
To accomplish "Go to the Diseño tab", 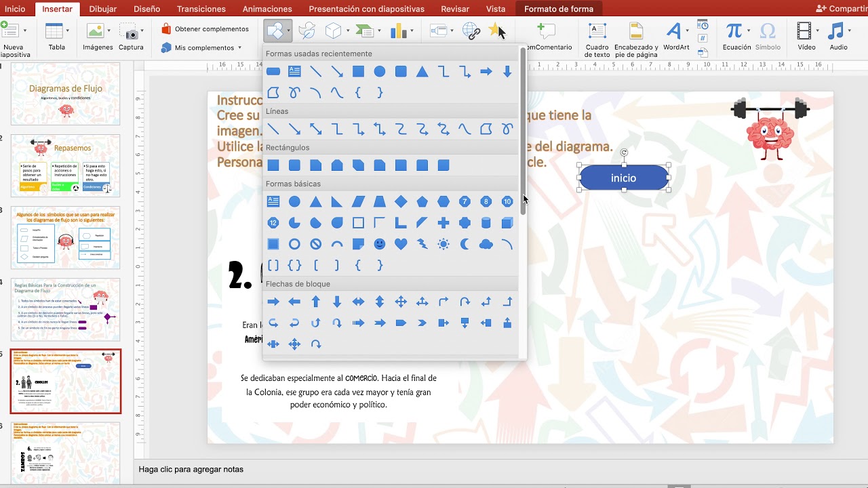I will tap(146, 9).
